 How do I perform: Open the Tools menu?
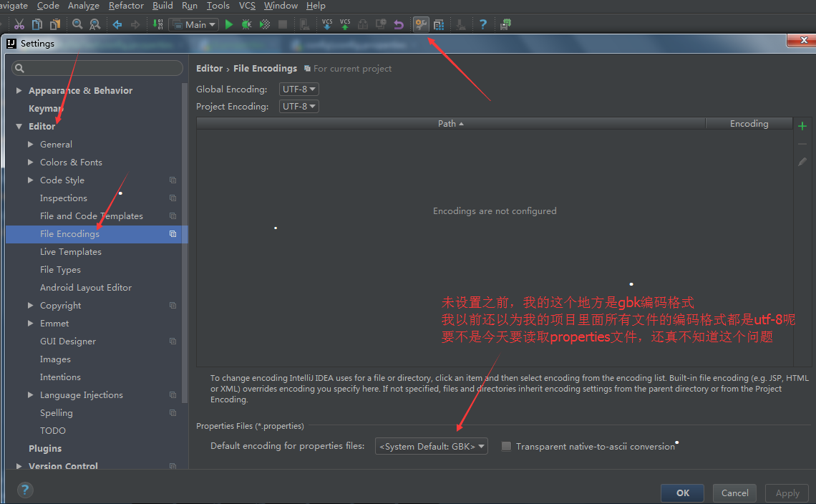tap(218, 6)
